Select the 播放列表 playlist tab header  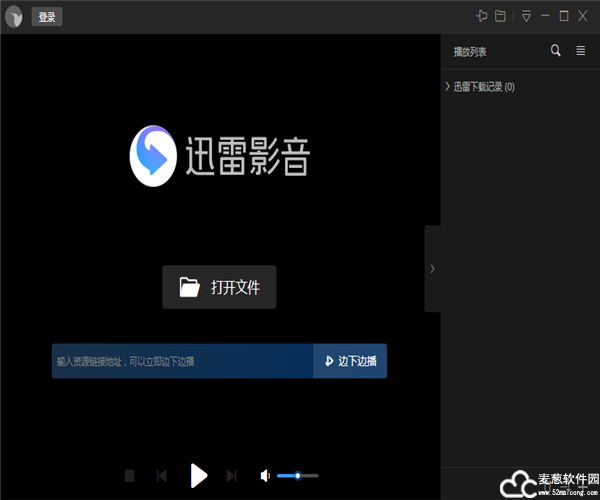click(470, 52)
